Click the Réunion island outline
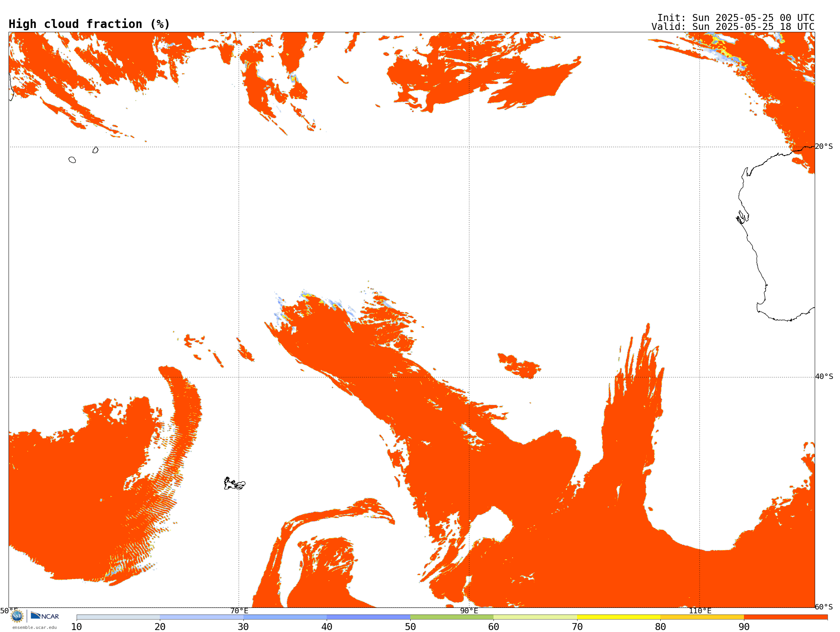Viewport: 840px width, 632px height. point(72,160)
